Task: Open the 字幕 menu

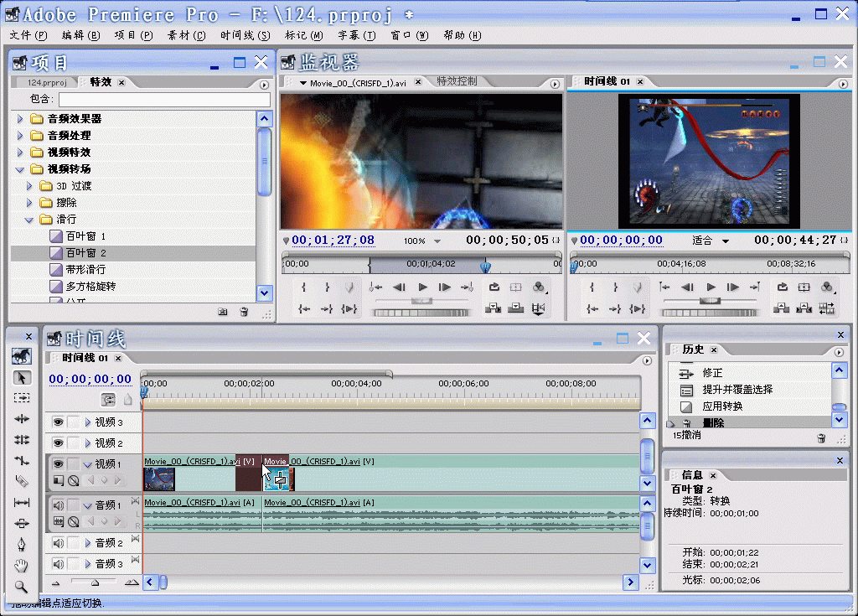Action: [357, 35]
